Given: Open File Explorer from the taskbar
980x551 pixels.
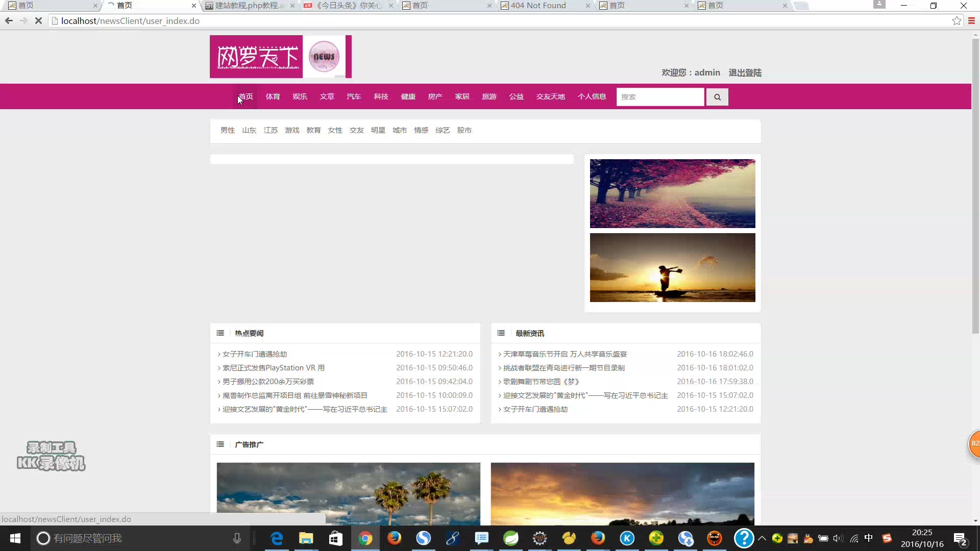Looking at the screenshot, I should [306, 538].
